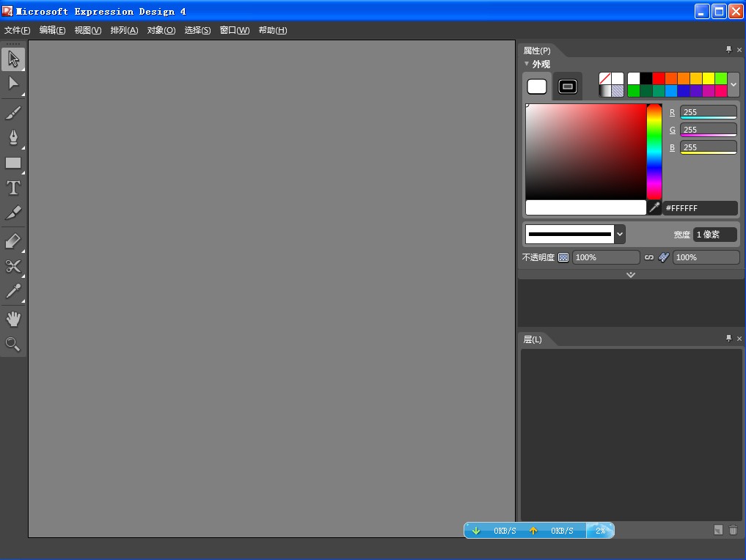Click the delete layer trash icon
Image resolution: width=746 pixels, height=560 pixels.
(x=733, y=529)
